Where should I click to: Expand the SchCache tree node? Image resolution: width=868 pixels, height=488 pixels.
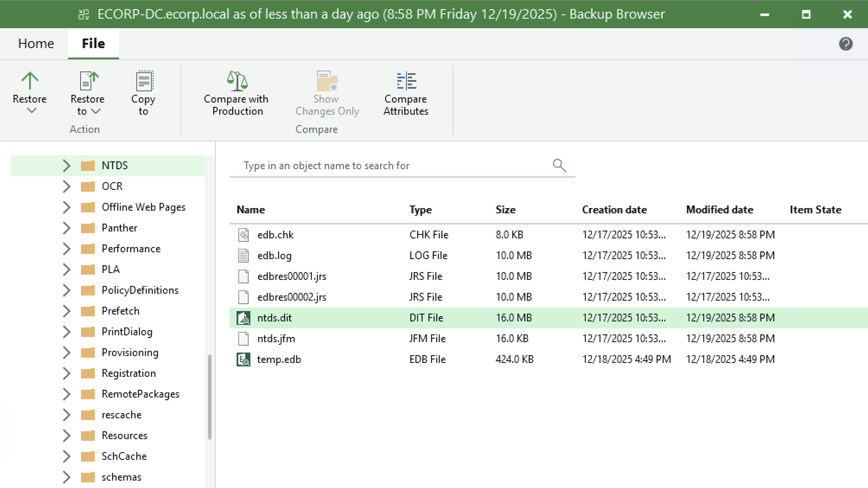tap(66, 456)
